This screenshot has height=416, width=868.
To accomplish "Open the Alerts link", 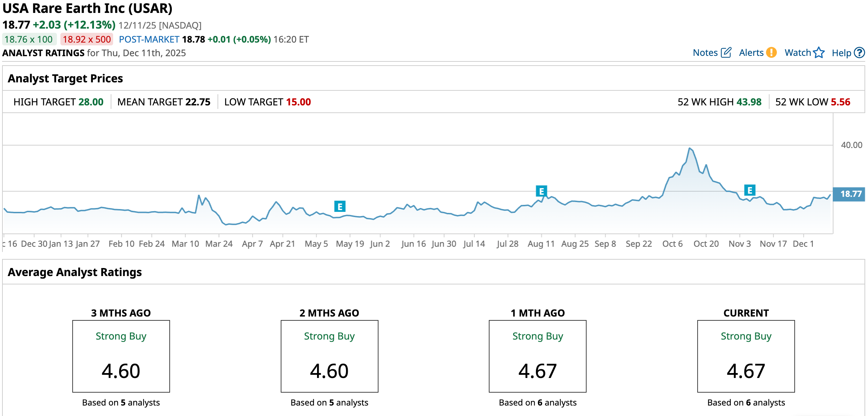I will (751, 53).
